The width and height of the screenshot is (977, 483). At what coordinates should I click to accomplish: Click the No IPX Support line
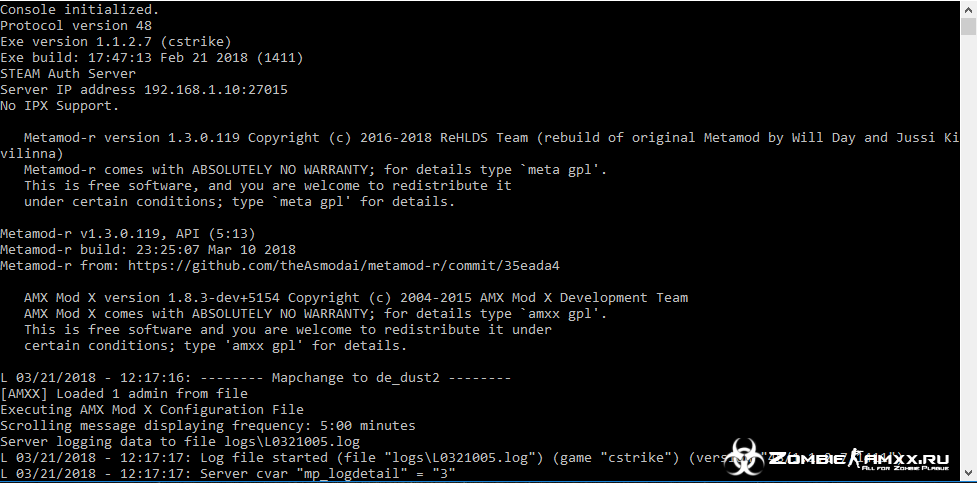[x=60, y=106]
